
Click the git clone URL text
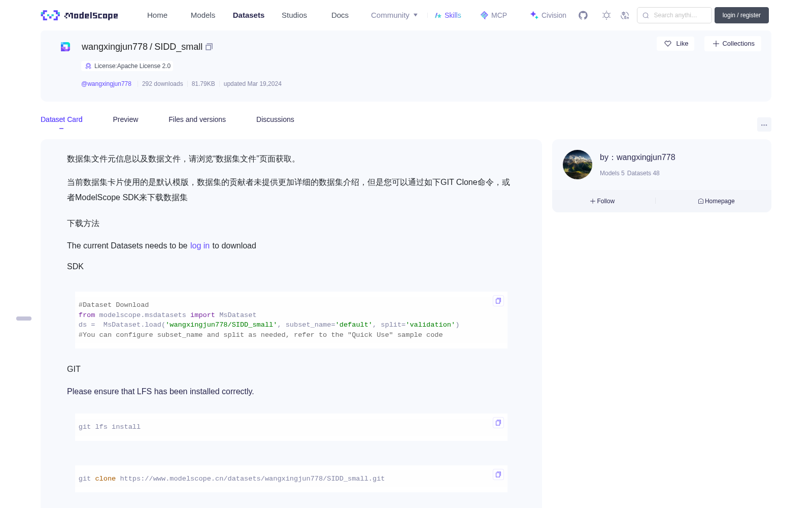click(x=252, y=479)
